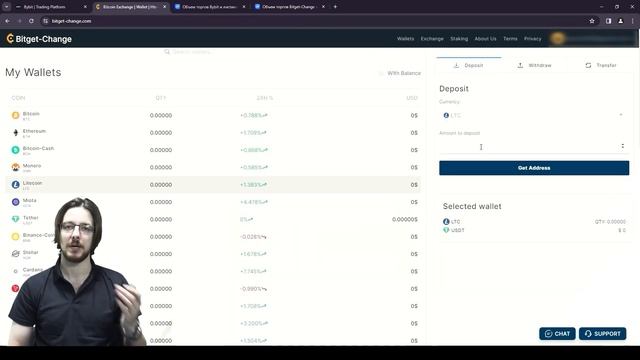640x360 pixels.
Task: Click the Binance-Coin -0.026% change value
Action: (253, 237)
